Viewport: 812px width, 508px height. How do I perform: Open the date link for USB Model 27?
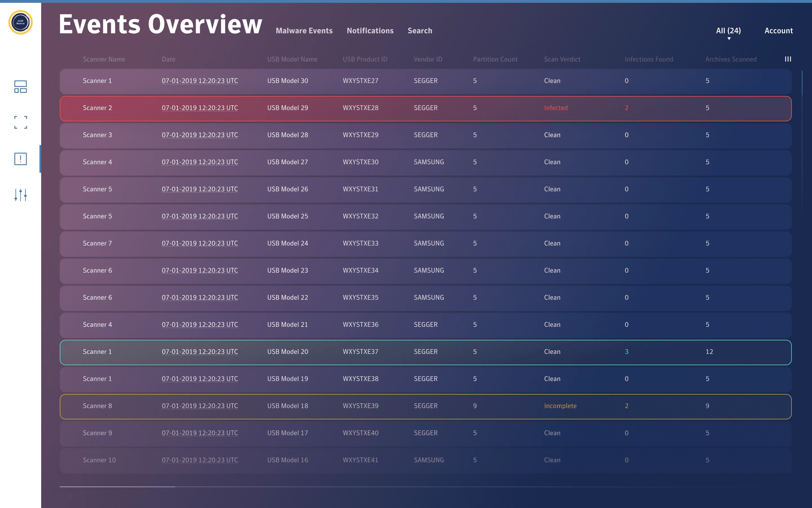coord(200,162)
